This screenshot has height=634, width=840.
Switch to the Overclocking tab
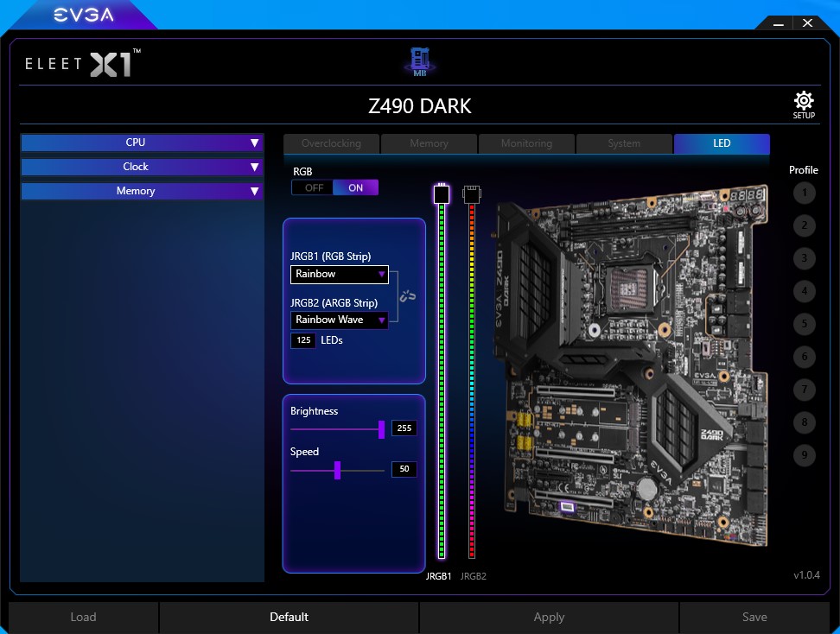click(331, 143)
